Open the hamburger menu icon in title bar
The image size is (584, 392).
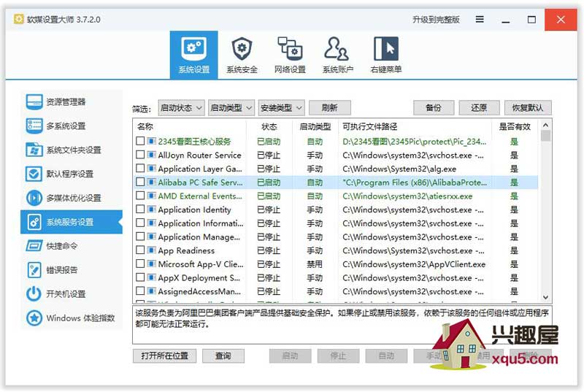click(480, 20)
